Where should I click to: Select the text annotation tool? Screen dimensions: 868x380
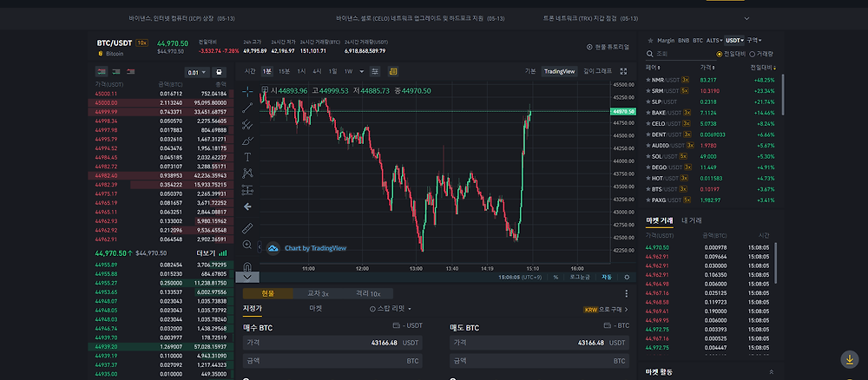tap(247, 157)
